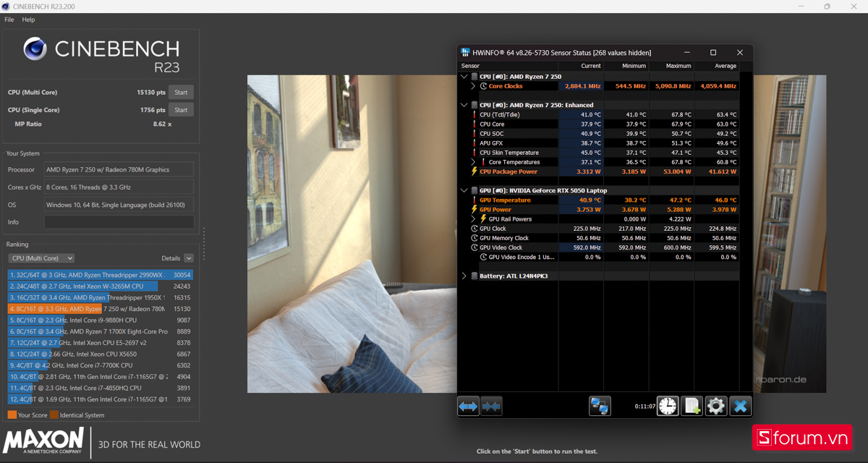Click thermometer icon beside CPU Skin Temperature
This screenshot has width=868, height=463.
(x=475, y=153)
